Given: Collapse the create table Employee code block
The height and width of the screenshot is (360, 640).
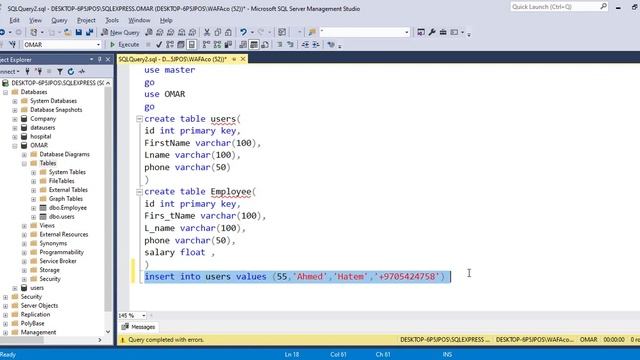Looking at the screenshot, I should [139, 191].
